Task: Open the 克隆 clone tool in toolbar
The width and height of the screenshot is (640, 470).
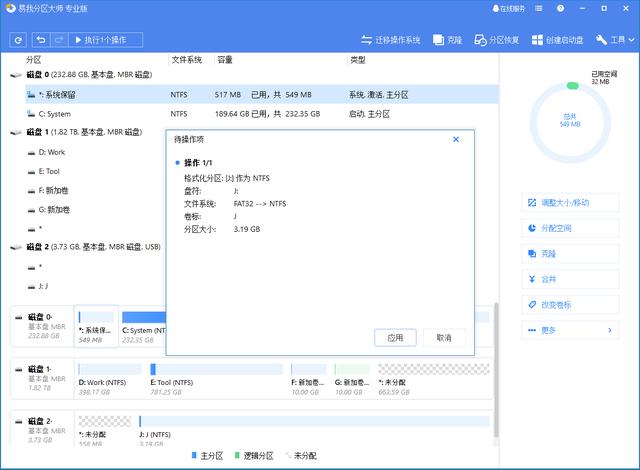Action: tap(448, 40)
